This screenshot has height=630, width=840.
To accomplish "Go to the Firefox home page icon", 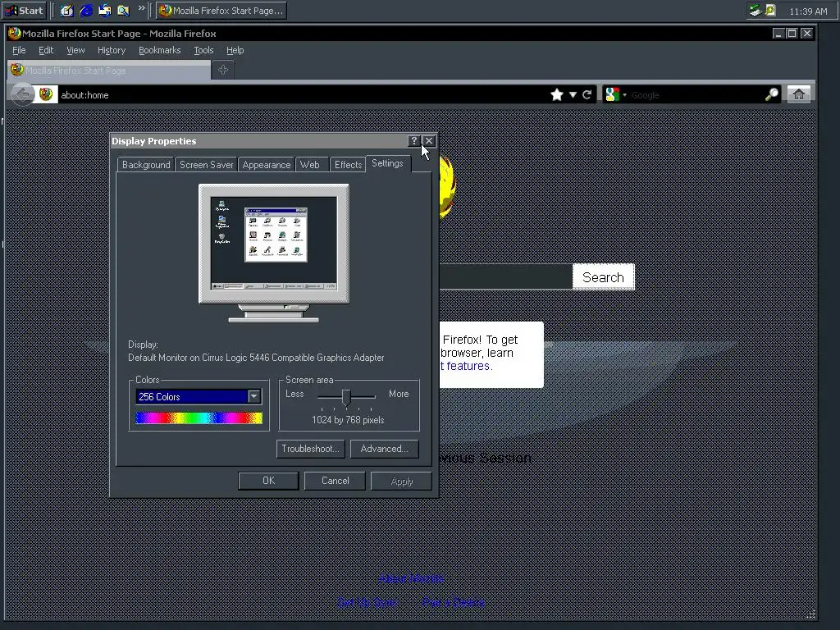I will click(x=798, y=95).
